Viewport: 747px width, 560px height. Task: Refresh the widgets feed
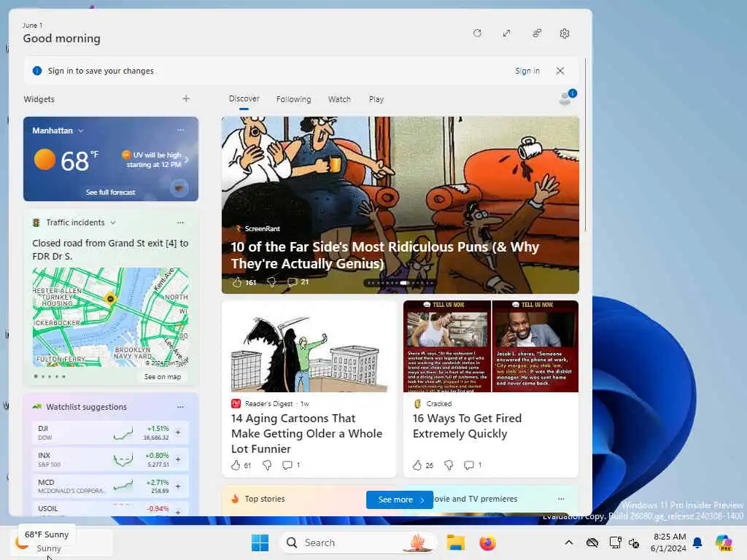477,34
